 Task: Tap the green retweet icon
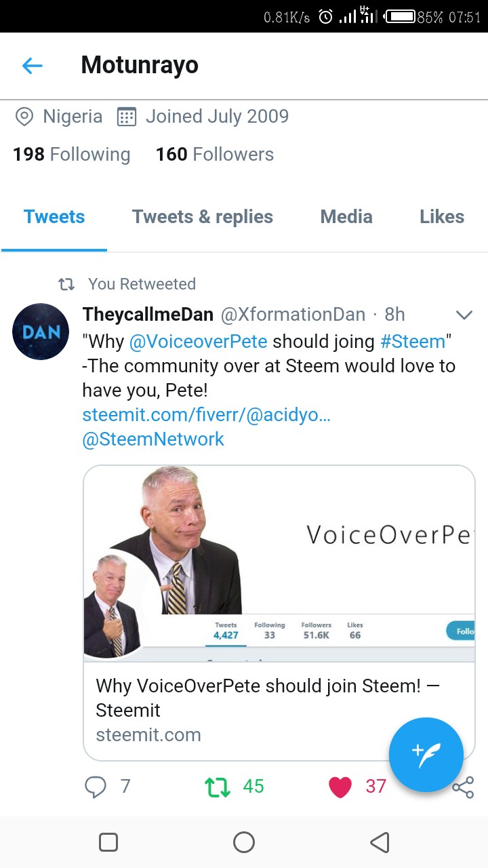tap(217, 787)
